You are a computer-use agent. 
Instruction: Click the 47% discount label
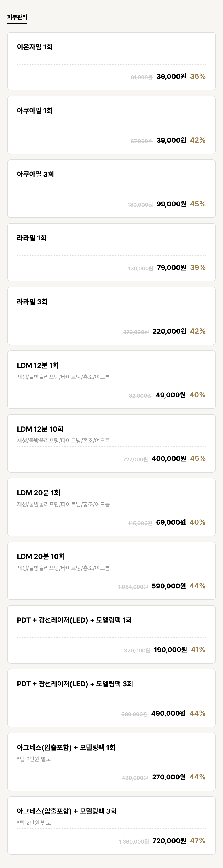pyautogui.click(x=198, y=841)
